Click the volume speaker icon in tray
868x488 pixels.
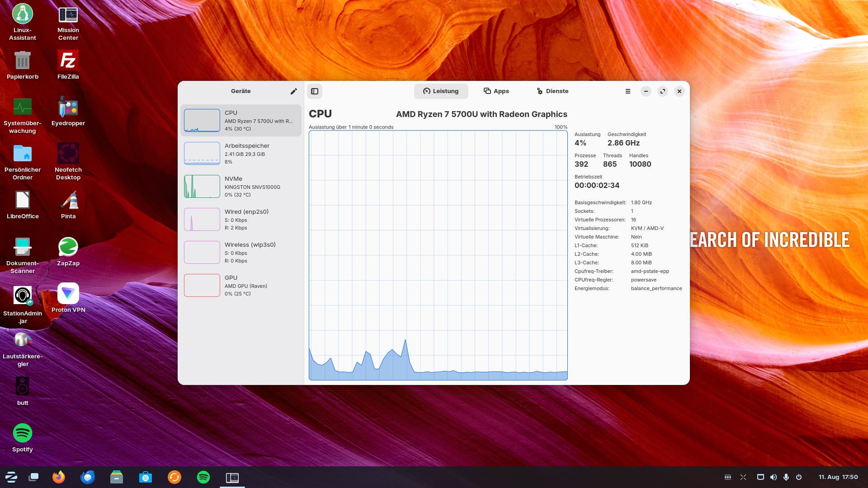(773, 477)
